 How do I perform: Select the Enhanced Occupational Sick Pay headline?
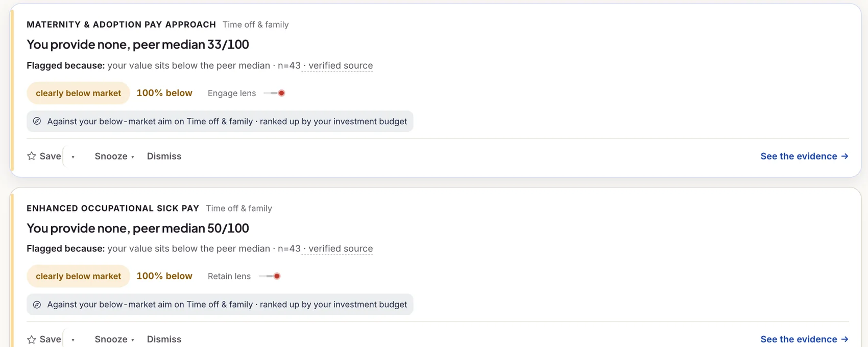point(138,228)
